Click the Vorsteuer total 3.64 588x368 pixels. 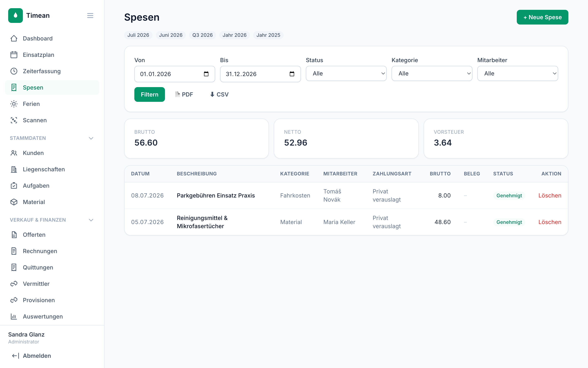coord(443,143)
